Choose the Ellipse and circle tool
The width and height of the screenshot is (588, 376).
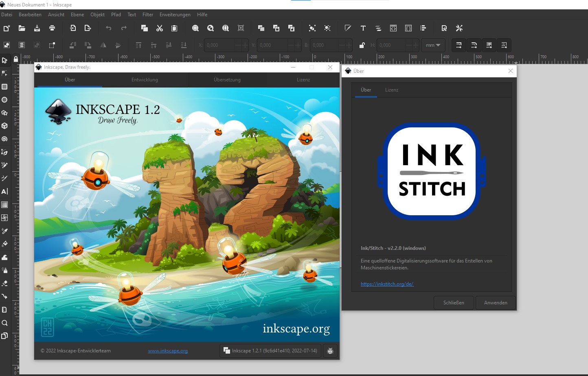(x=5, y=100)
